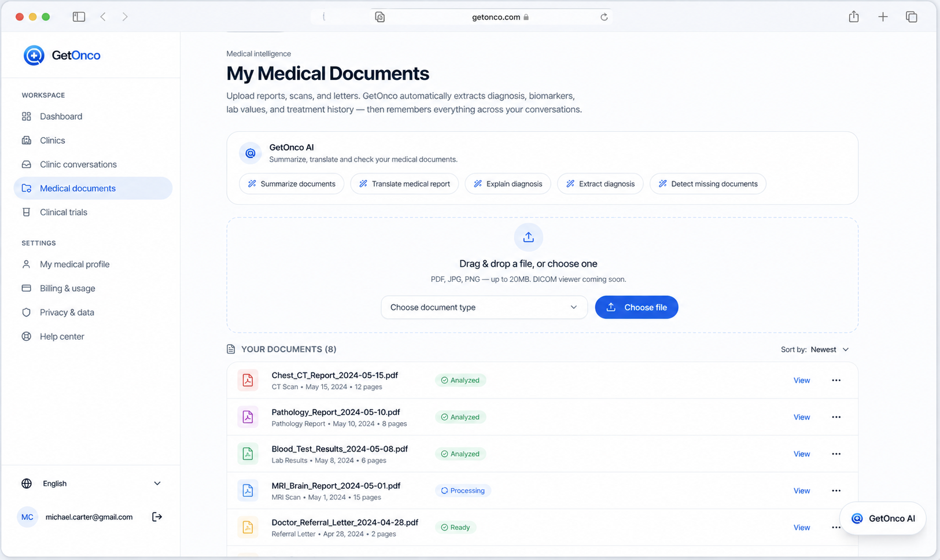The image size is (940, 560).
Task: Open more options for Pathology_Report
Action: (x=836, y=417)
